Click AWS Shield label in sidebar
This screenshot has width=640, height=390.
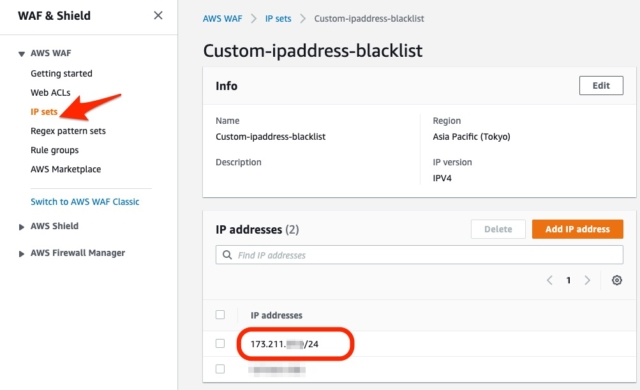click(x=54, y=226)
